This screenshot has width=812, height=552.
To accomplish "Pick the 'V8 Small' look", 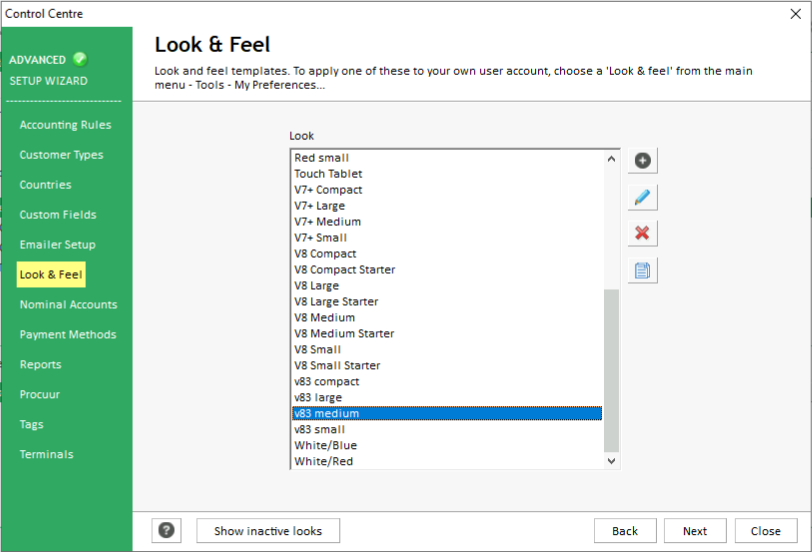I will 447,350.
